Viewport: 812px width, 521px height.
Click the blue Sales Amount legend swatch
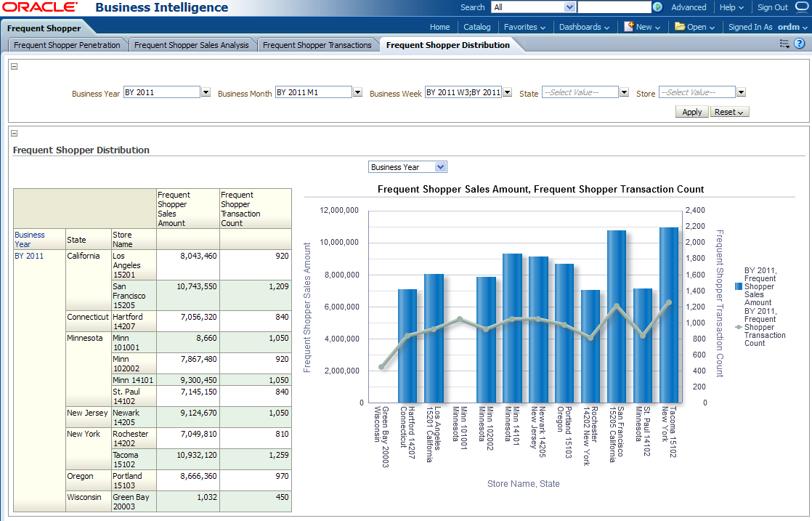click(x=738, y=286)
